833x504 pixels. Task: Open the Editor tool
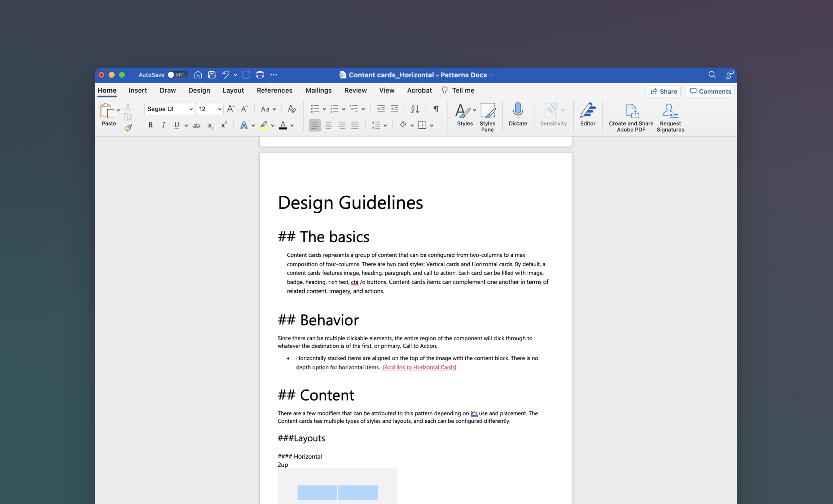click(587, 114)
